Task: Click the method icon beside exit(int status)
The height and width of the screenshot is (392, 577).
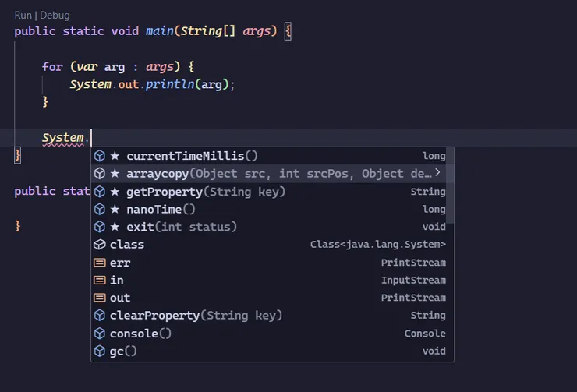Action: tap(100, 227)
